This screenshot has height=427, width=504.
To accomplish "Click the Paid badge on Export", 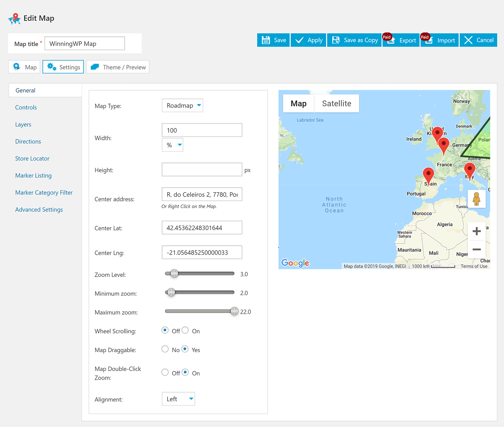I will [x=387, y=37].
